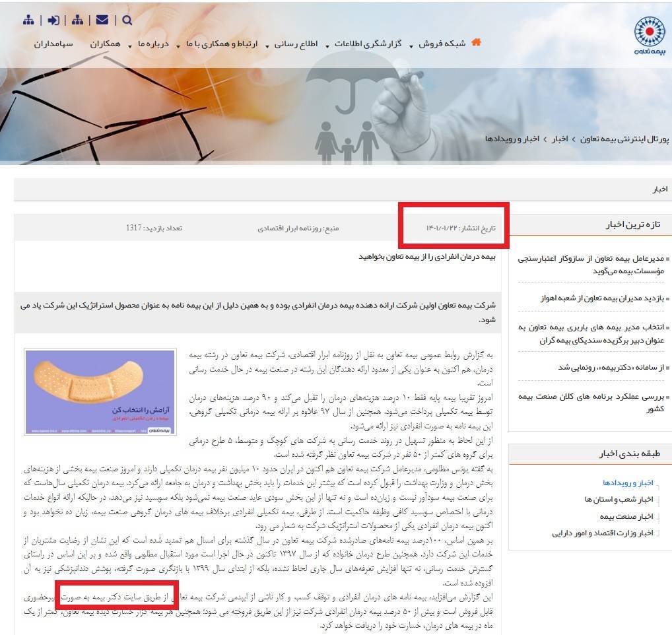Click the view count تعداد بازدید: 1317
Screen dimensions: 672x635
(x=154, y=228)
